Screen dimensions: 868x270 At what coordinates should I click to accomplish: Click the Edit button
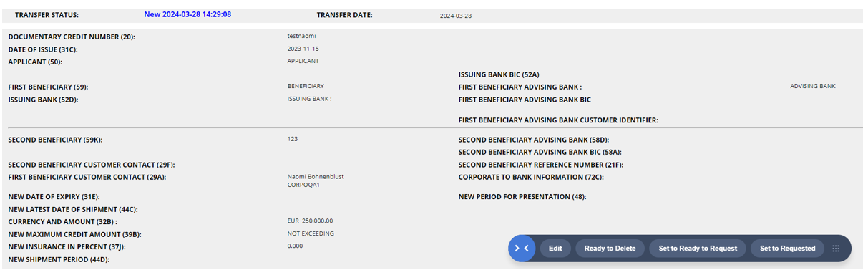click(555, 249)
